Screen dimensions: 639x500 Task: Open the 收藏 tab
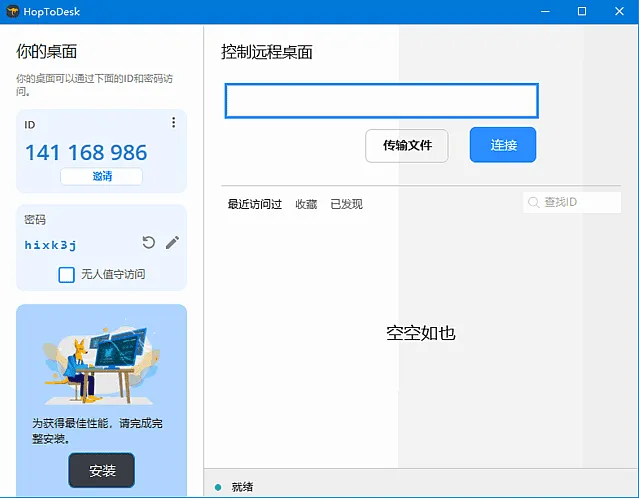tap(306, 204)
